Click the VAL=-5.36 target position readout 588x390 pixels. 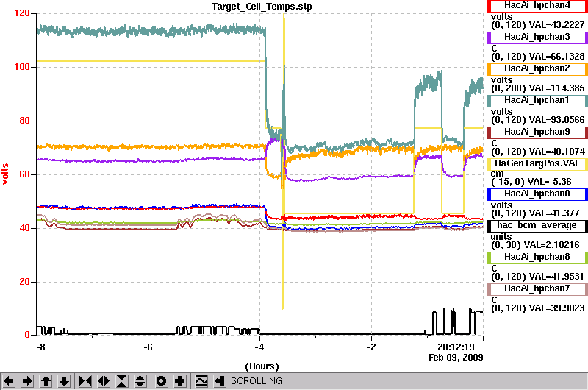click(549, 182)
